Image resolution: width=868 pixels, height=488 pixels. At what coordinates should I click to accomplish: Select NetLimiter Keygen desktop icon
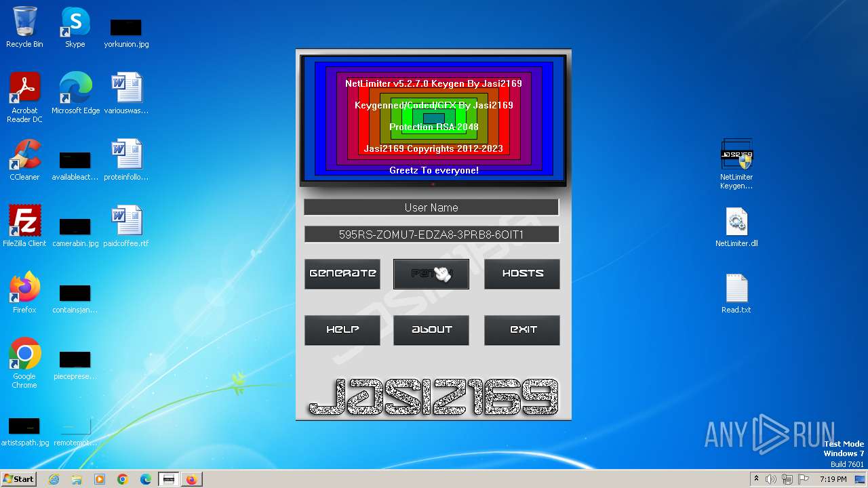tap(736, 164)
